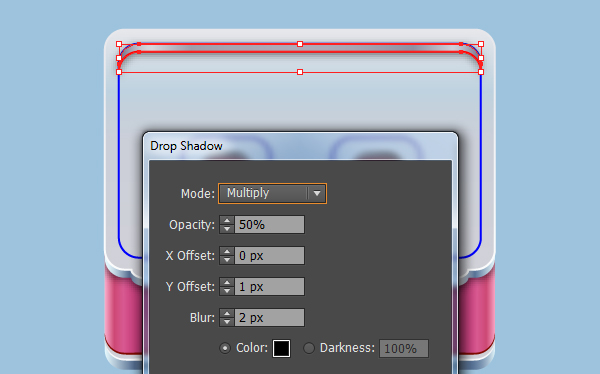Select the Darkness radio button
Viewport: 600px width, 374px height.
tap(309, 348)
